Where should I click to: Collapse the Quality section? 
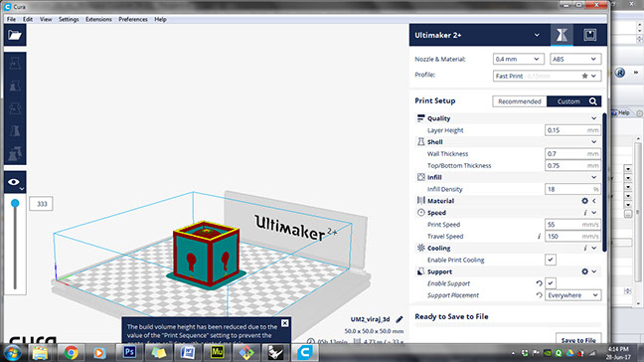[x=594, y=118]
